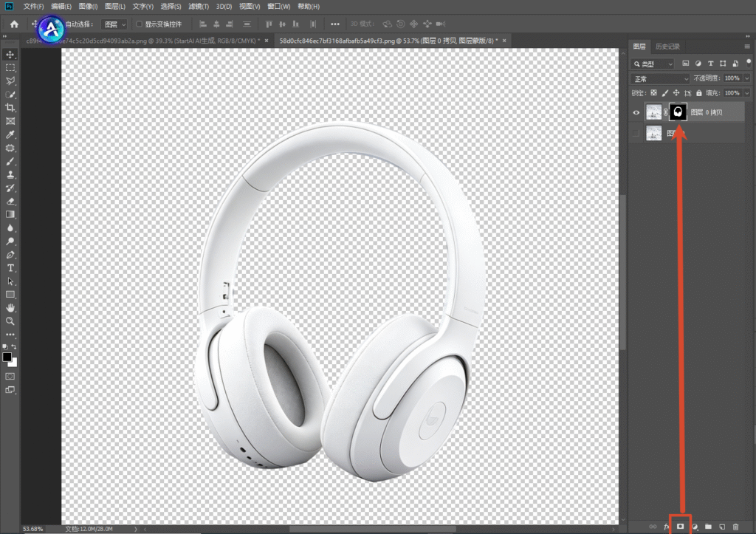Enable the 显示变换控件 checkbox
756x534 pixels.
pyautogui.click(x=140, y=24)
